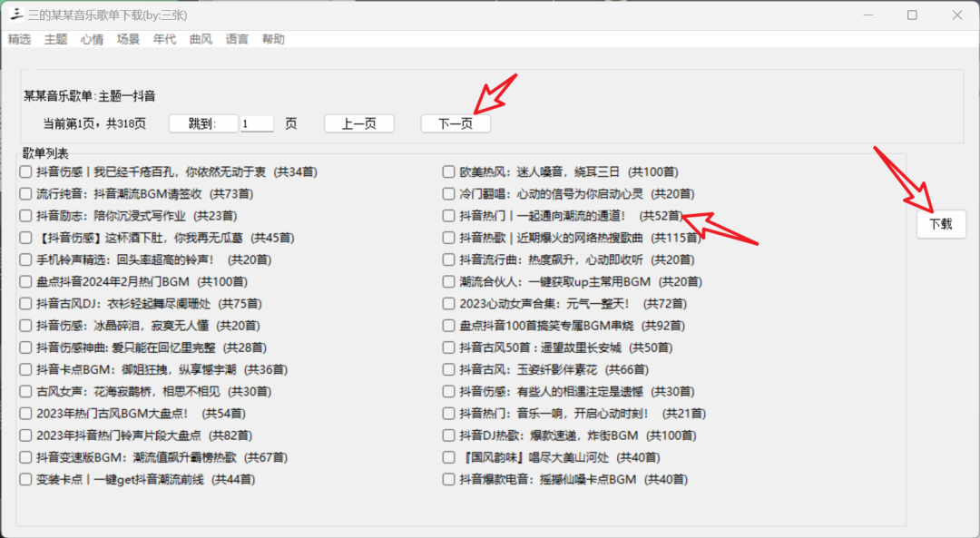980x538 pixels.
Task: Check 盘点抖音100首搞笑专属BGM串烧
Action: (x=449, y=326)
